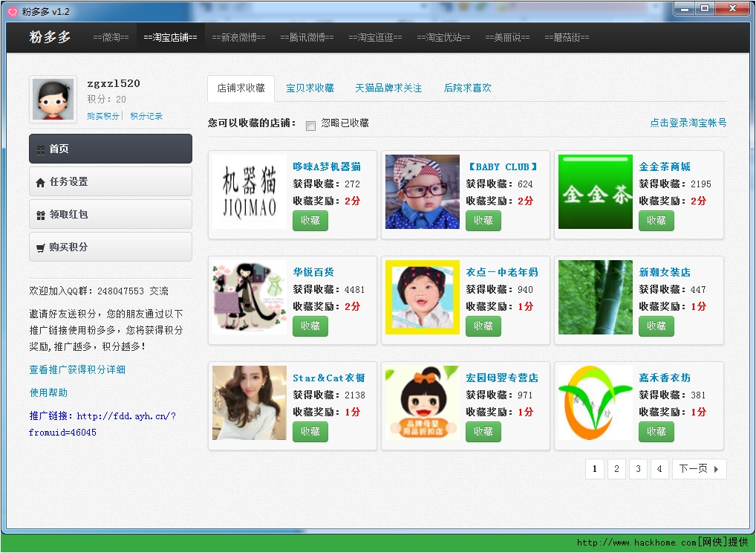This screenshot has width=756, height=553.
Task: Click the user avatar picture
Action: [53, 100]
